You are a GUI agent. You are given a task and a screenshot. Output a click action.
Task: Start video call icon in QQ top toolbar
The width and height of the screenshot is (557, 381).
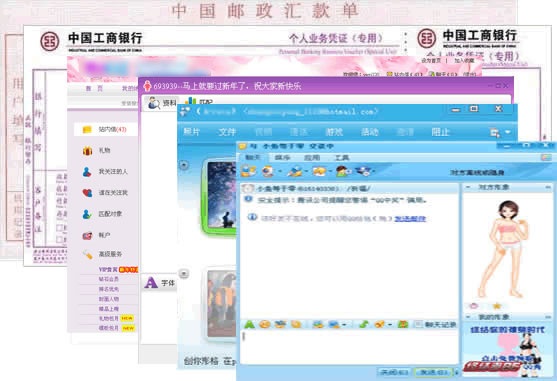point(267,171)
